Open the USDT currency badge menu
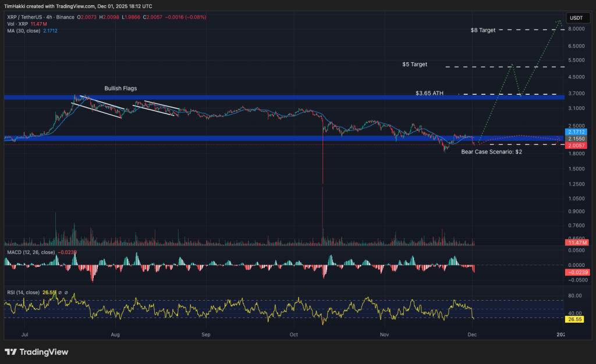 coord(577,18)
